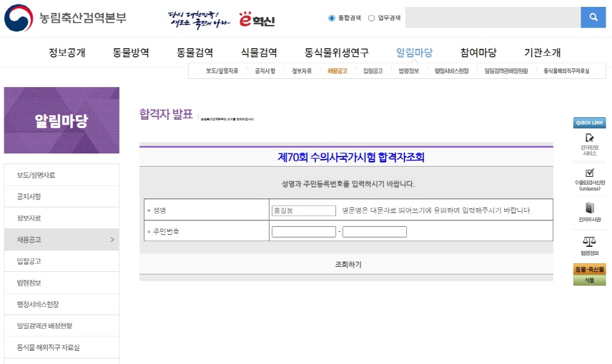
Task: Click the magnifier search button
Action: click(x=593, y=18)
